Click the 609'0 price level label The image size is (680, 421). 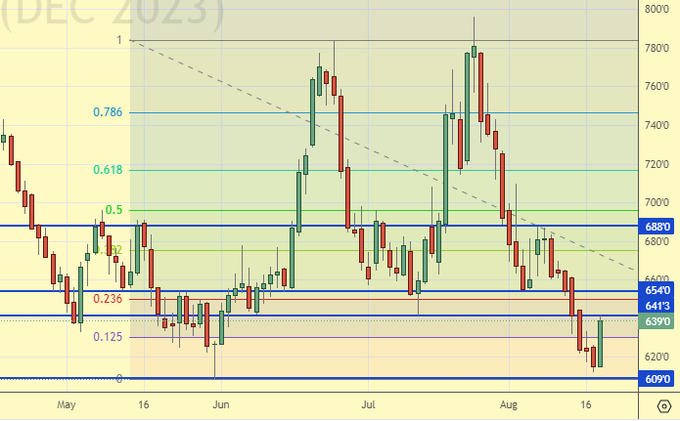658,379
